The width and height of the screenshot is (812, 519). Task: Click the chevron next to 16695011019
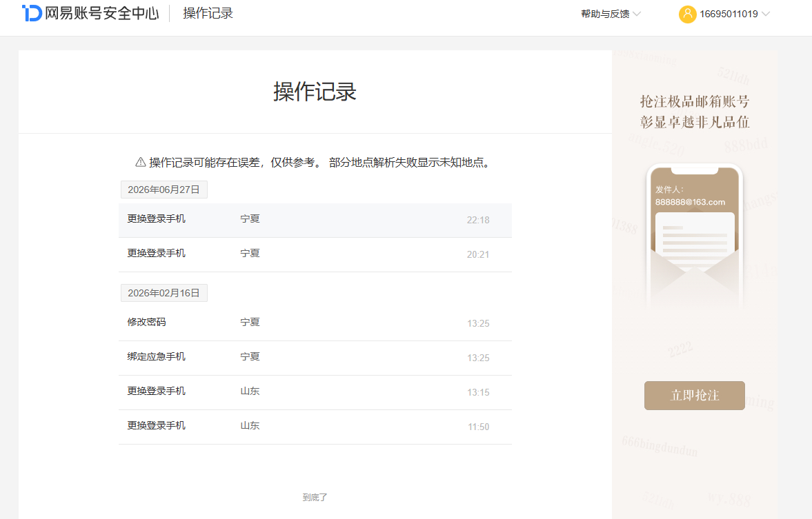click(x=765, y=14)
